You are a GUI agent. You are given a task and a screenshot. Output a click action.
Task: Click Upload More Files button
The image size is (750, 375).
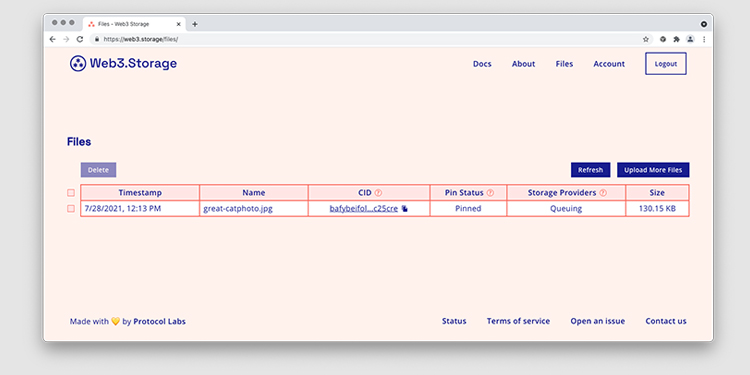click(x=653, y=170)
